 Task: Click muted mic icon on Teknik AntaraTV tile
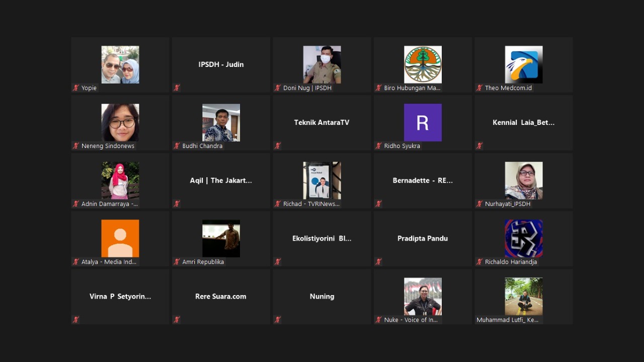[277, 146]
